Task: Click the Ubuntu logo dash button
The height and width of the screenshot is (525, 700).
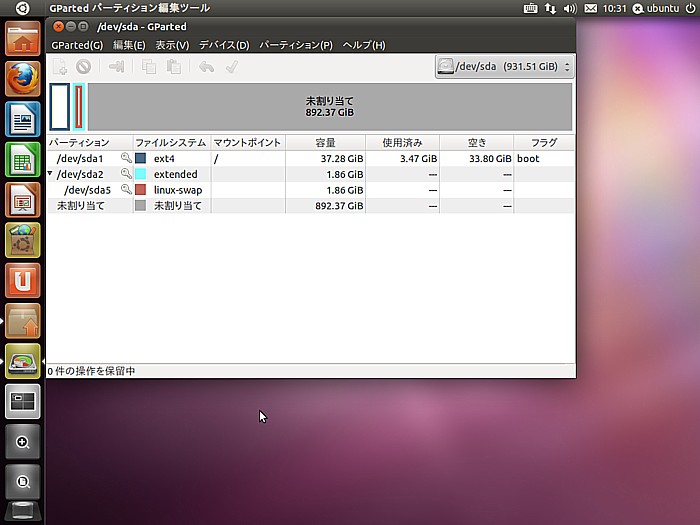Action: click(x=22, y=8)
